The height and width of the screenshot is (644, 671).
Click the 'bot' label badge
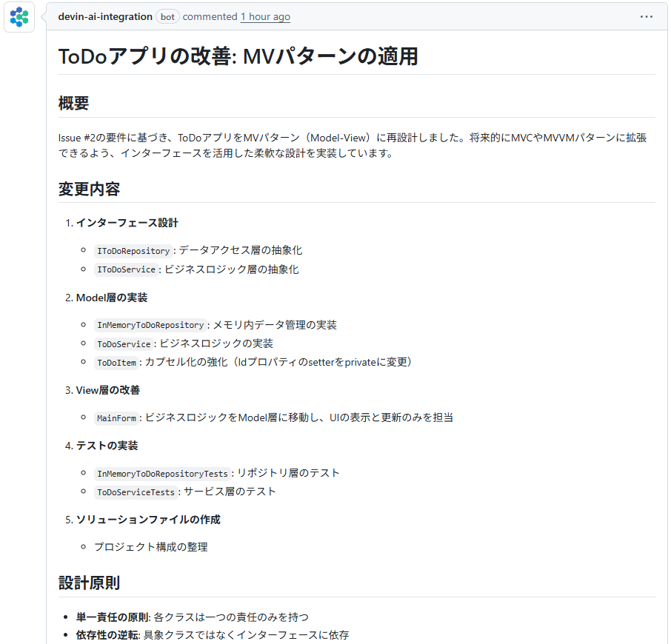tap(167, 17)
